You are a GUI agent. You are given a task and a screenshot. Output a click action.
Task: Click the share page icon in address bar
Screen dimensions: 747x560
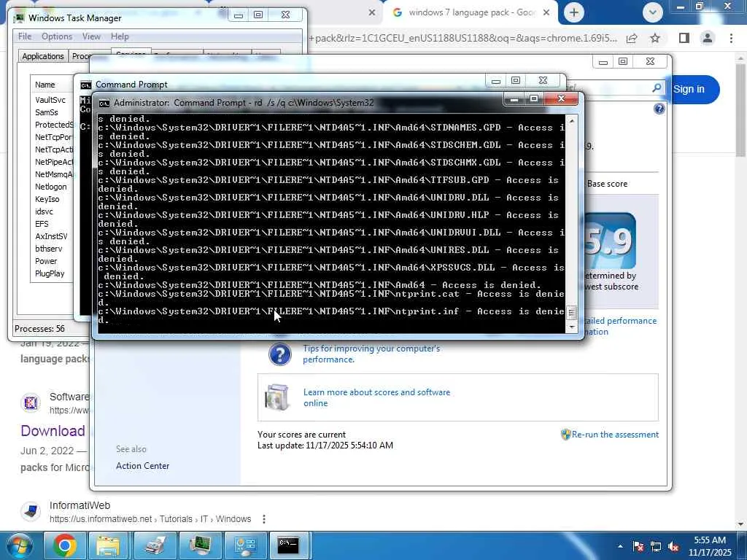(x=632, y=38)
